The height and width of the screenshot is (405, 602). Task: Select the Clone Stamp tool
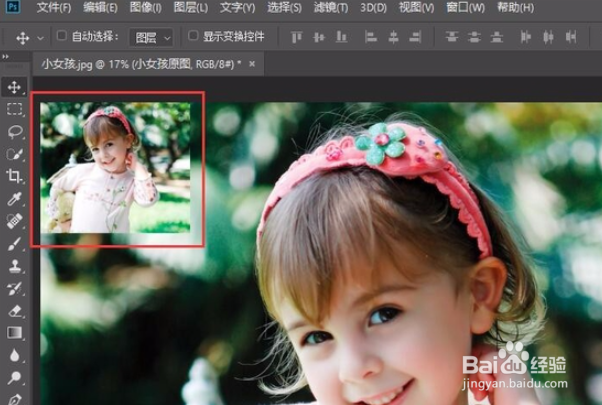point(14,266)
